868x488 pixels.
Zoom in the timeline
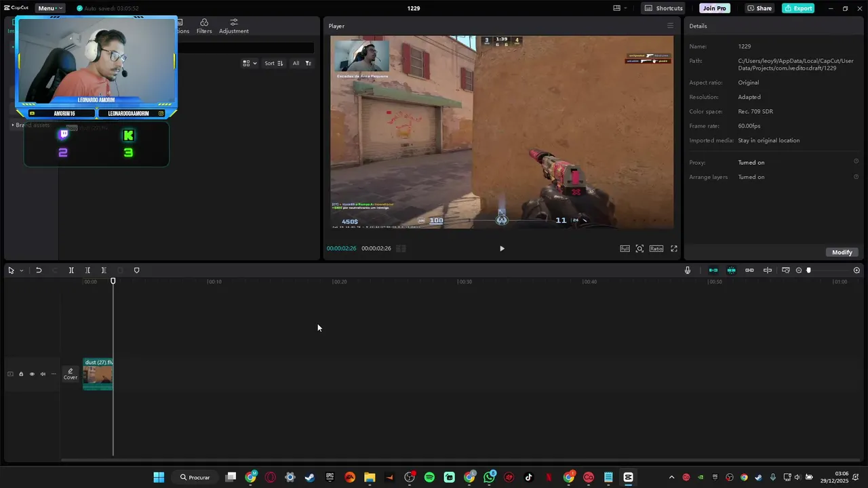coord(856,270)
